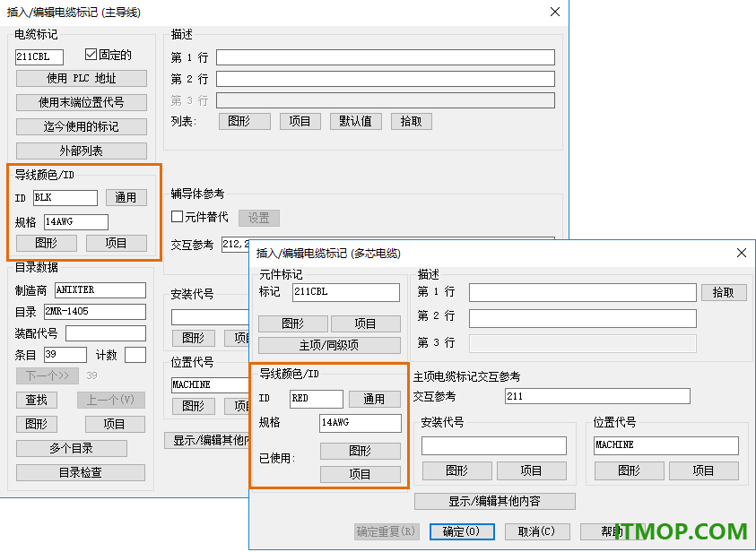Viewport: 756px width, 552px height.
Task: Click 通用 next to RED ID
Action: click(375, 399)
